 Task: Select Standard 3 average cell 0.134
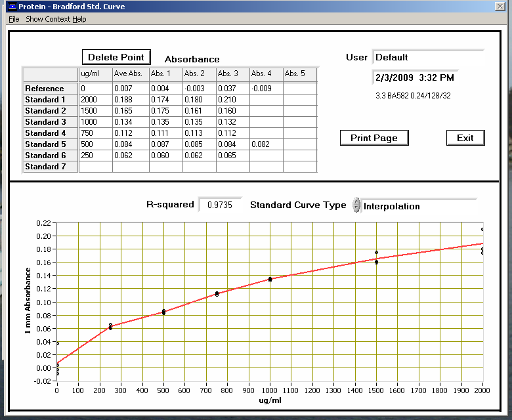[131, 121]
